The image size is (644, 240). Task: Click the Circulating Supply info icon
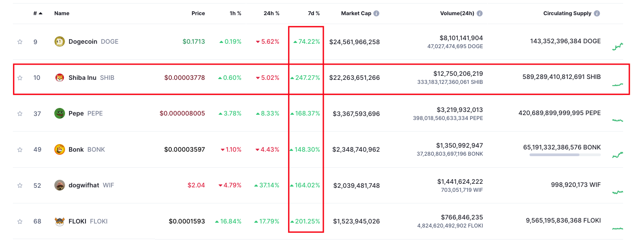[597, 13]
